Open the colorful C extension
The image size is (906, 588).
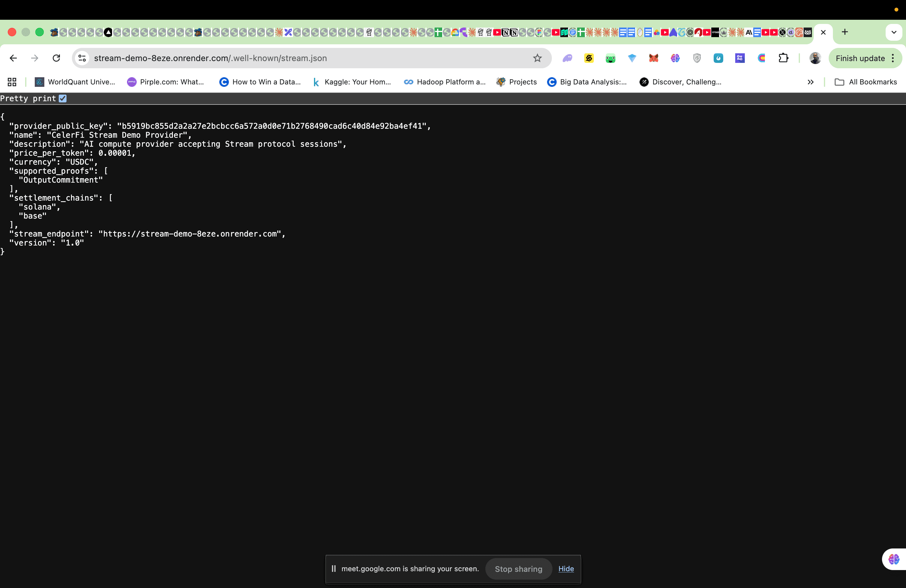[x=761, y=58]
